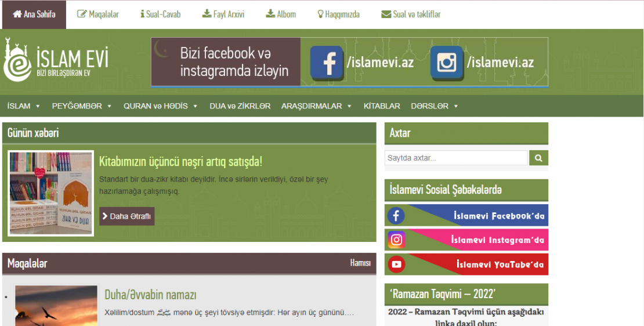Click the İslam Evi logo
Image resolution: width=644 pixels, height=326 pixels.
coord(56,60)
